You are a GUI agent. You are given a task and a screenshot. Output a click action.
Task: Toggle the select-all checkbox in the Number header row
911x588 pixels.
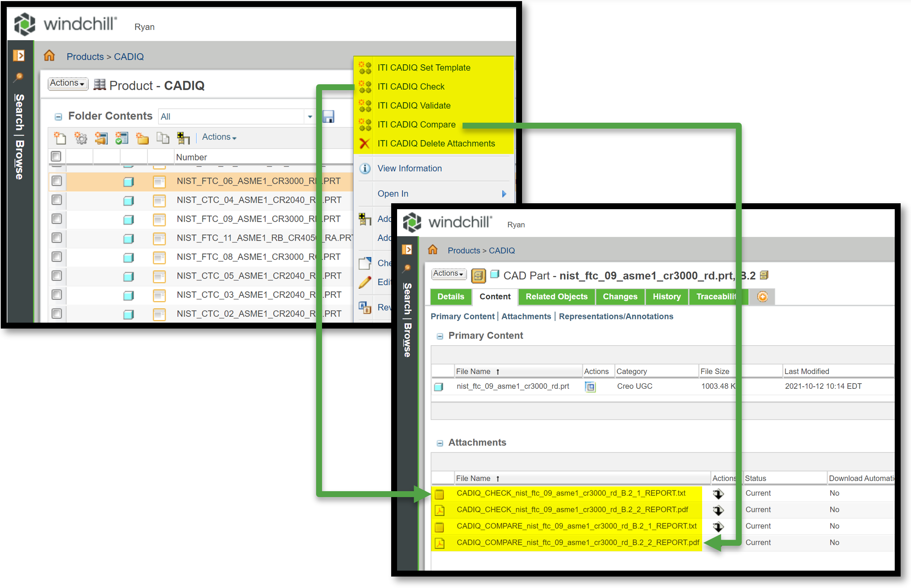click(56, 156)
